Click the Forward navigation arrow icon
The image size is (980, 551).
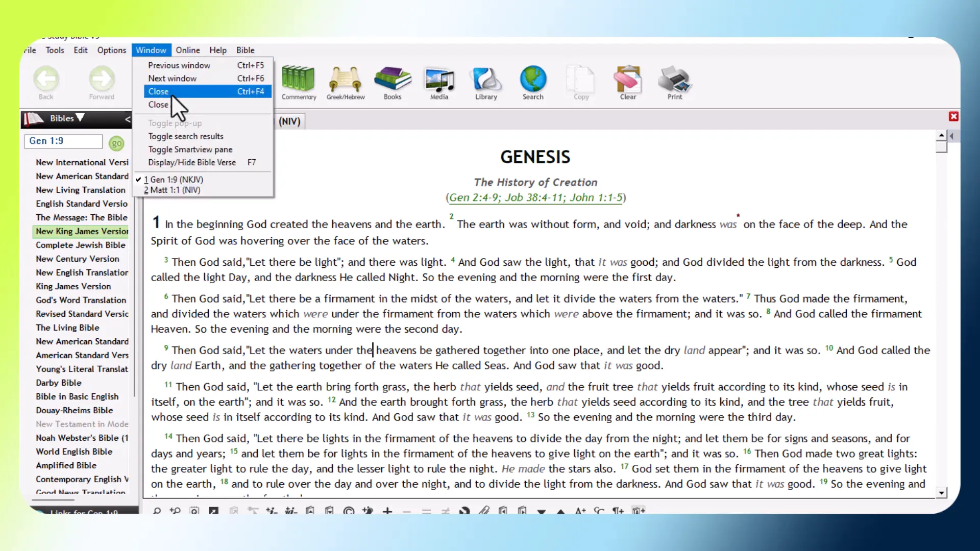(x=102, y=79)
